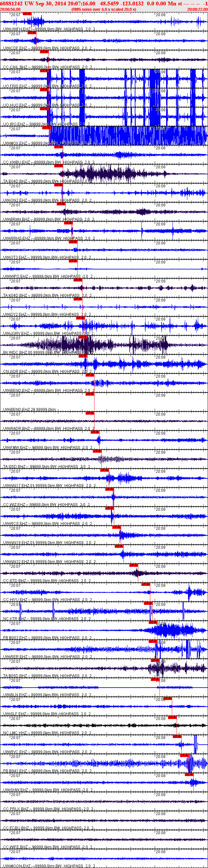Select the red pick marker on SHW trace
208x868 pixels.
point(189,775)
